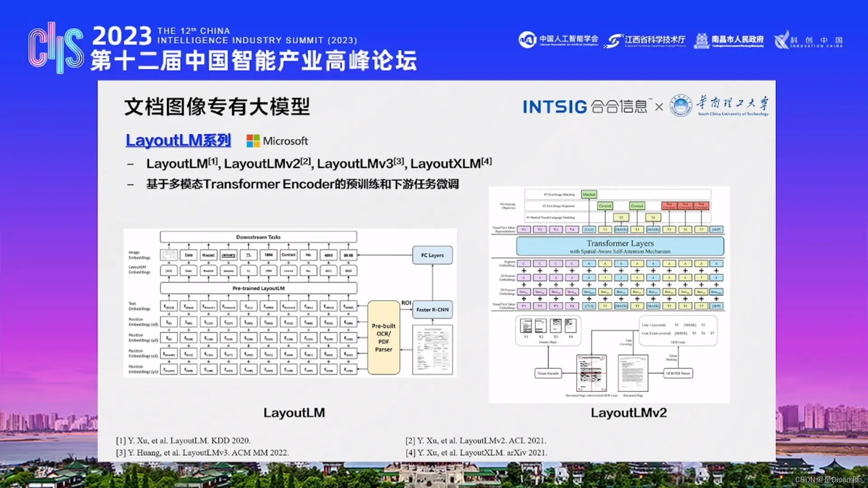
Task: Click the CIIS summit logo
Action: [56, 48]
